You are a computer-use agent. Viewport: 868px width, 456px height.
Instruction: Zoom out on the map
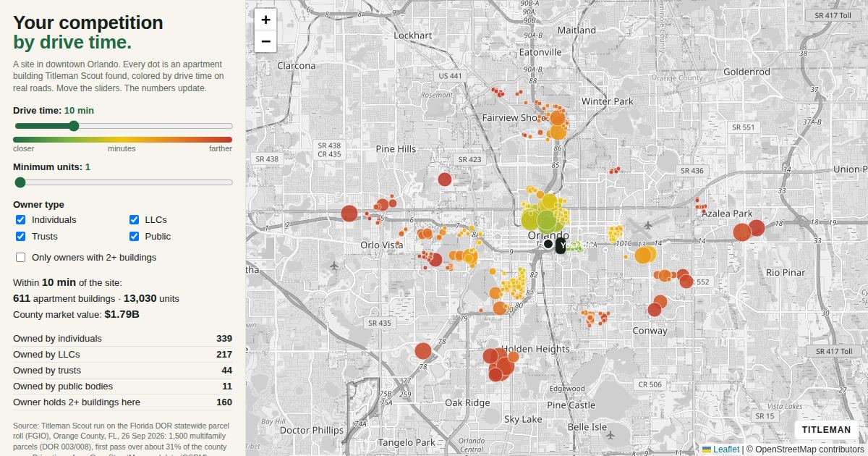tap(265, 41)
